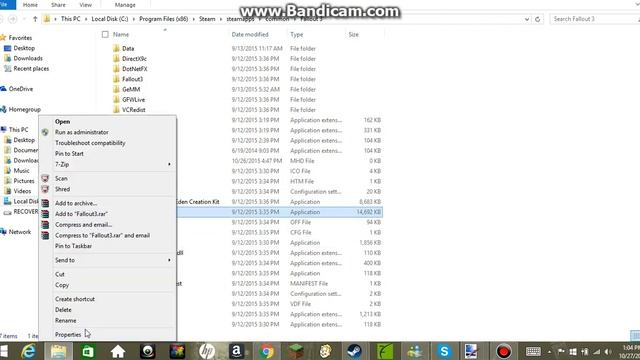Sort by the Date modified column
The height and width of the screenshot is (360, 640).
(250, 35)
